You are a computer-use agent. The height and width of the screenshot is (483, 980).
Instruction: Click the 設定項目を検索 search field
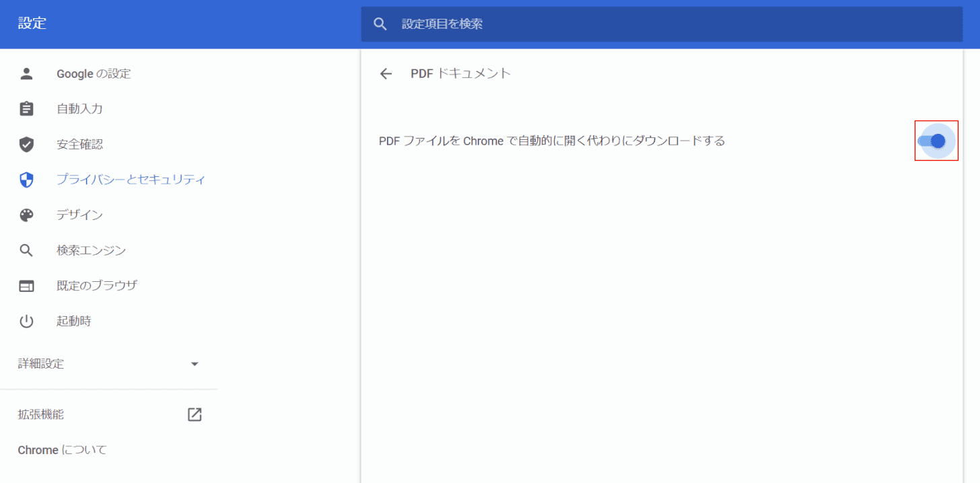point(662,24)
